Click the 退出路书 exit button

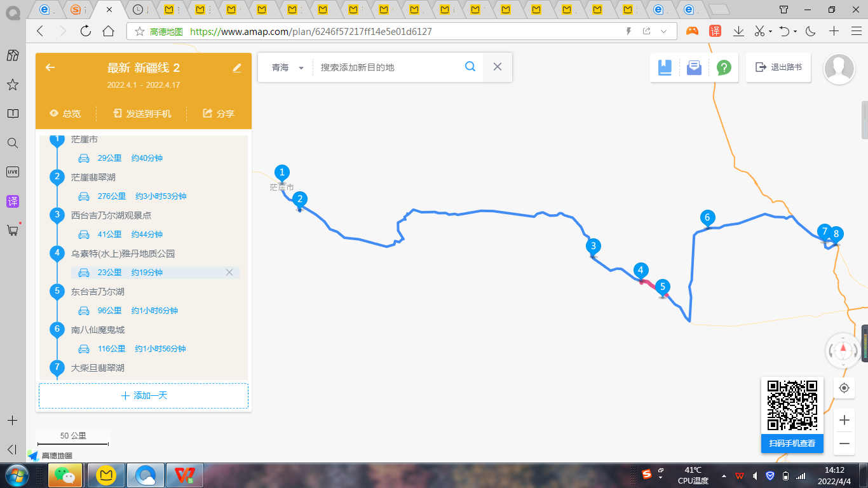coord(778,67)
